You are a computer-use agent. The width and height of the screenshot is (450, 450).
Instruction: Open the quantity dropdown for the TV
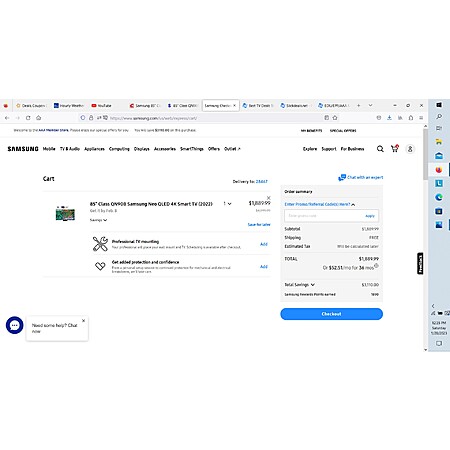coord(227,204)
